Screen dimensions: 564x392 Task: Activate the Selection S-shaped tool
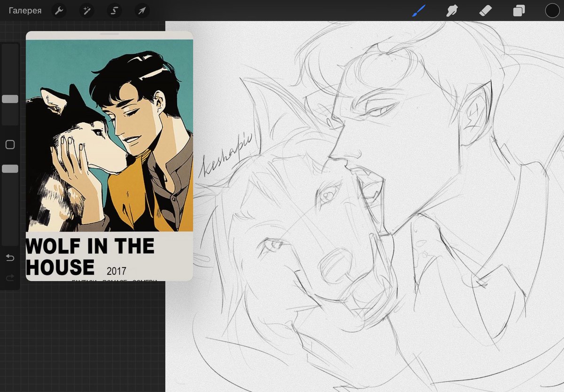(114, 10)
